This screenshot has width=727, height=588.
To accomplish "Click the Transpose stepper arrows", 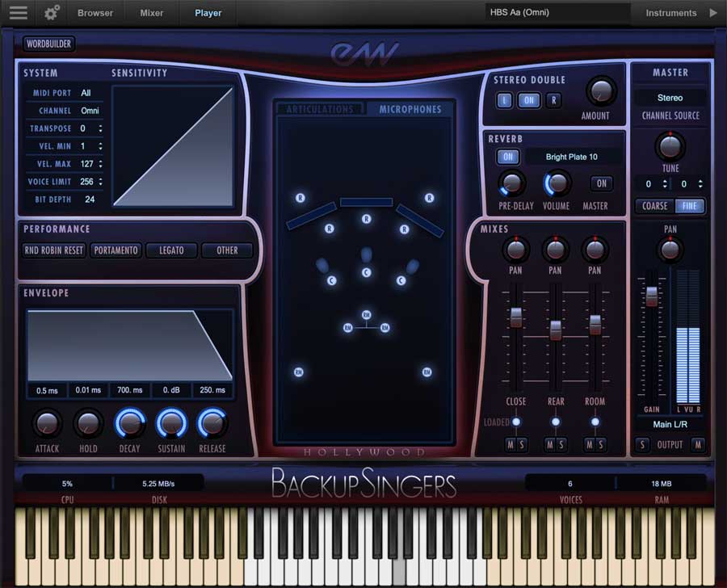I will pos(100,128).
